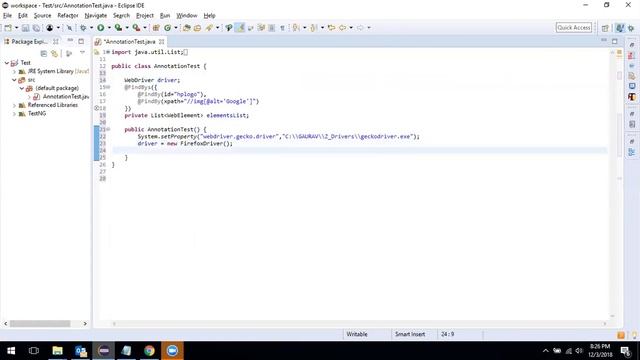Close the AnnotationTest.java editor tab

tap(162, 42)
